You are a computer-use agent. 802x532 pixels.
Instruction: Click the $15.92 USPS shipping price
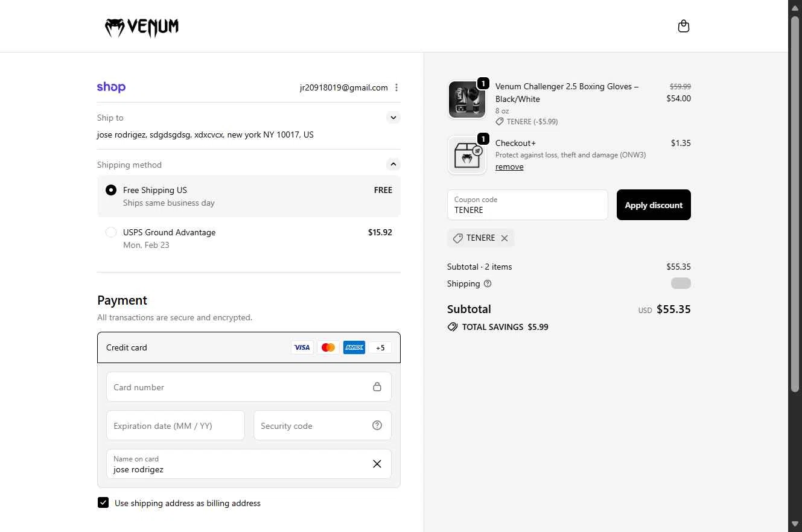[380, 232]
